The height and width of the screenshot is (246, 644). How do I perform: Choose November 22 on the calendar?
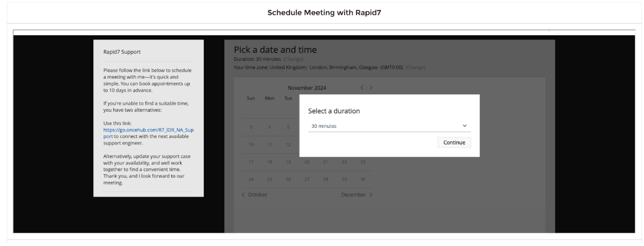pos(344,162)
